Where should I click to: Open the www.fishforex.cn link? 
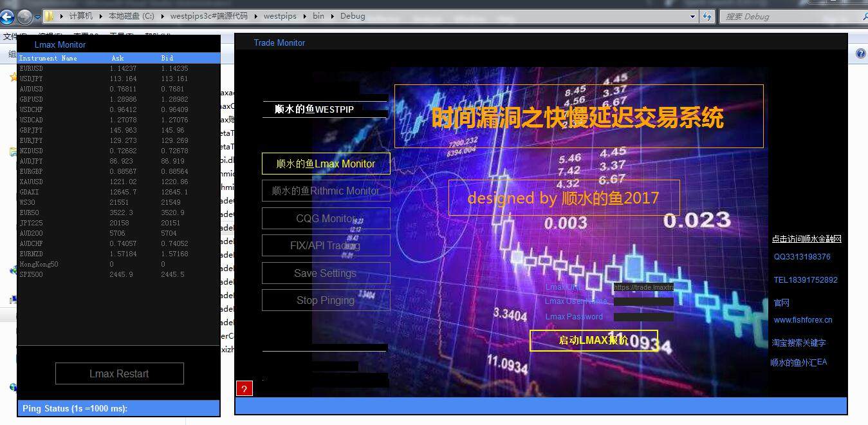[x=803, y=320]
